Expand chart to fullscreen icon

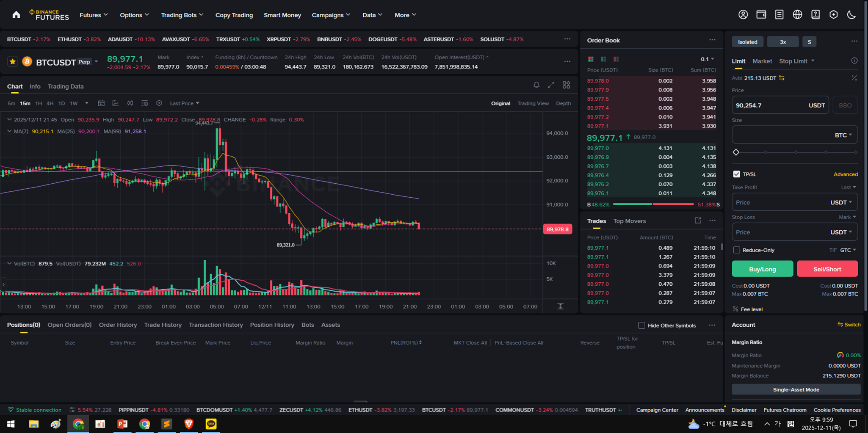pyautogui.click(x=551, y=85)
